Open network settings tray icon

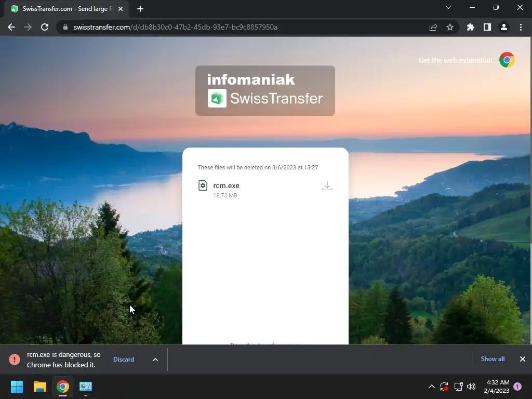[x=458, y=387]
